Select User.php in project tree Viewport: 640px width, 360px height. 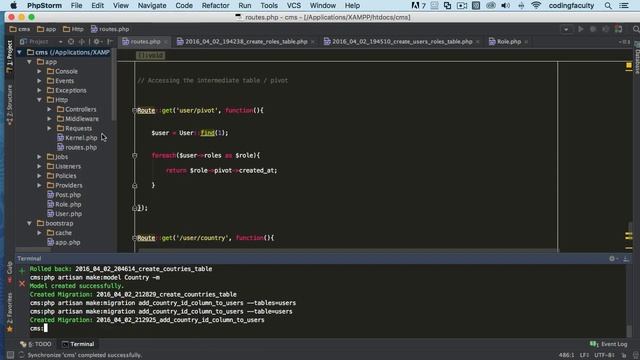click(x=64, y=214)
